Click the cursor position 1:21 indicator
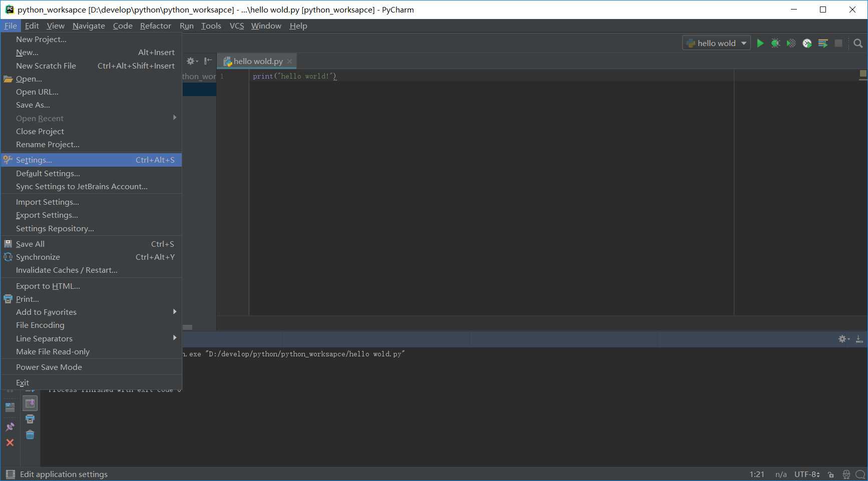This screenshot has width=868, height=481. (757, 474)
